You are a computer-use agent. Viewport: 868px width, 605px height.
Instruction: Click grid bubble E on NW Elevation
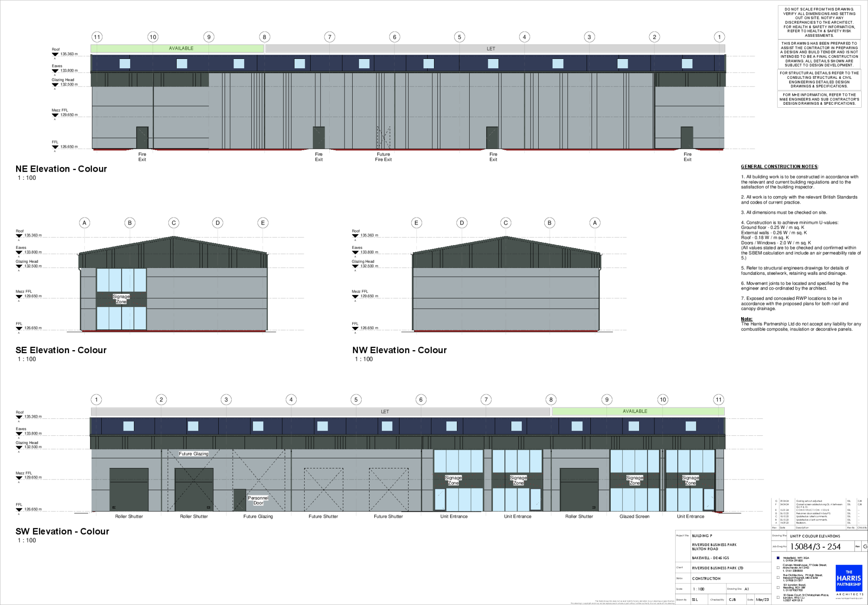point(416,223)
